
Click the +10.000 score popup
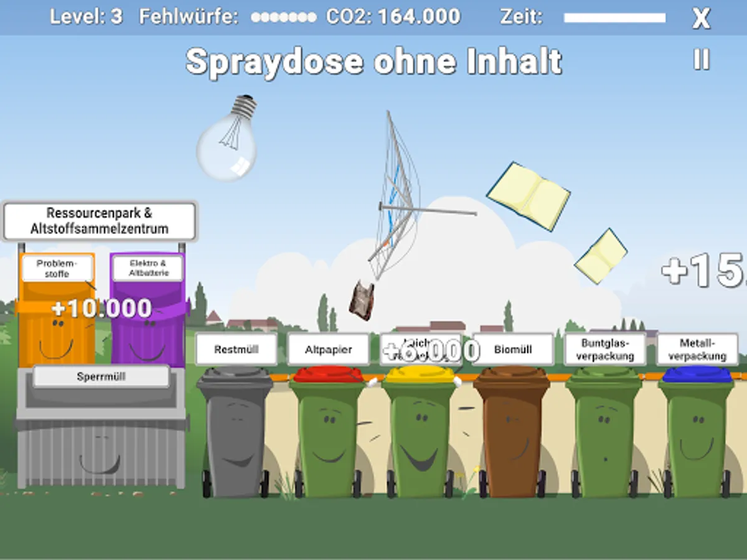pyautogui.click(x=101, y=309)
